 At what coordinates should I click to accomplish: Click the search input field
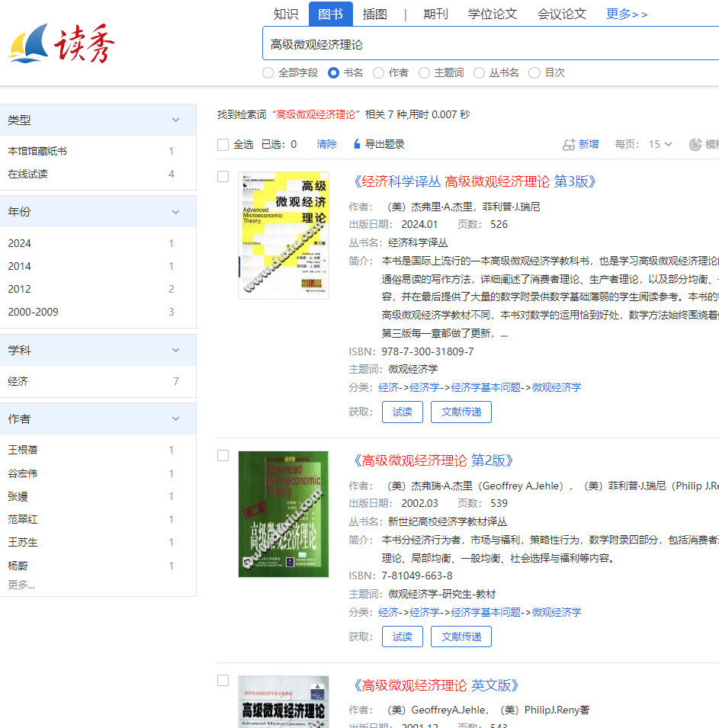[490, 43]
